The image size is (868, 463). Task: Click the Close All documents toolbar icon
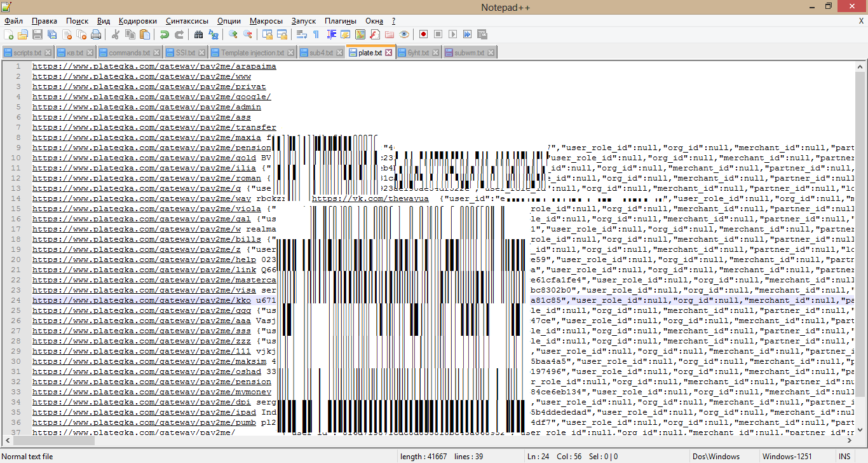tap(81, 34)
